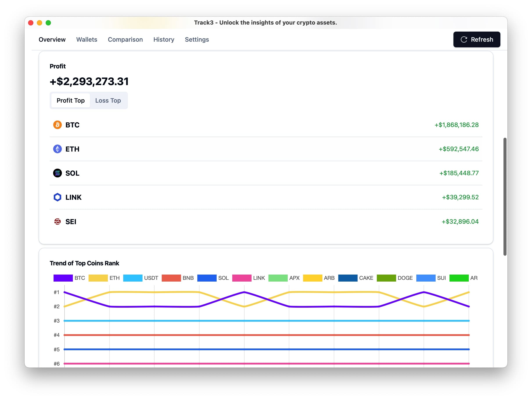
Task: Toggle DOGE series via olive green swatch
Action: pyautogui.click(x=386, y=278)
